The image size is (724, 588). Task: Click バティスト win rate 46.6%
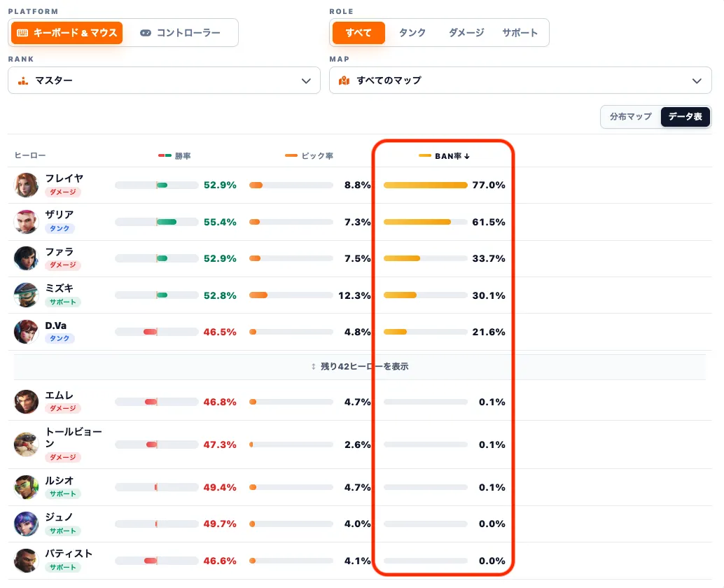(220, 561)
